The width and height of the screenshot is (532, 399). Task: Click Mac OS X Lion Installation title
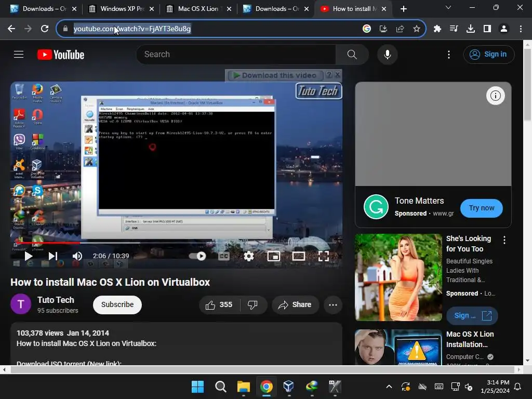pos(470,339)
